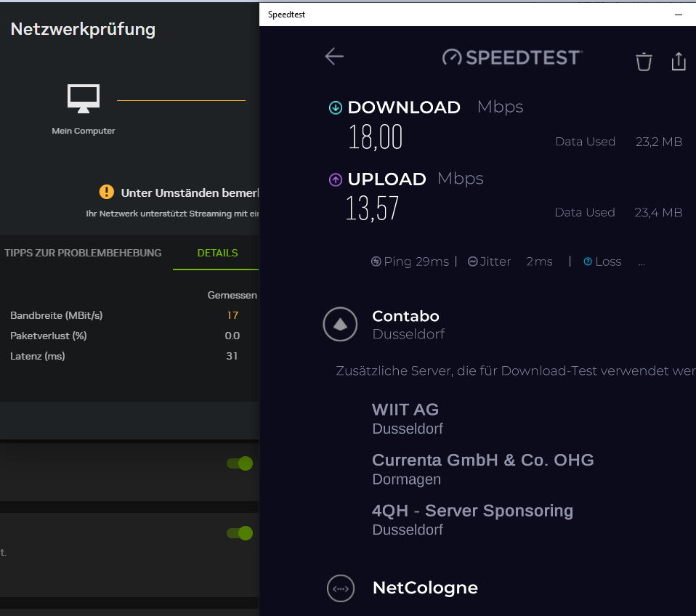Click the yellow warning exclamation icon

point(107,192)
